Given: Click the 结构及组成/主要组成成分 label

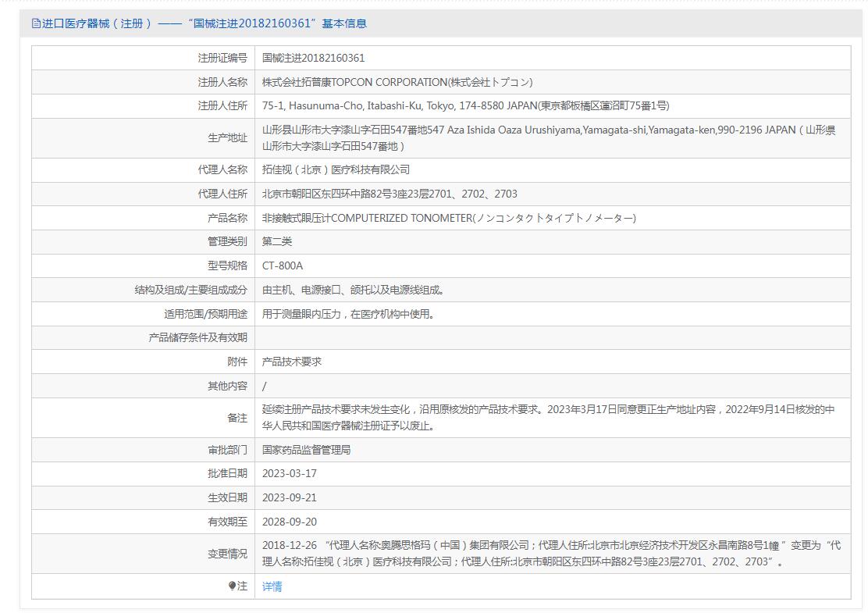Looking at the screenshot, I should click(191, 290).
